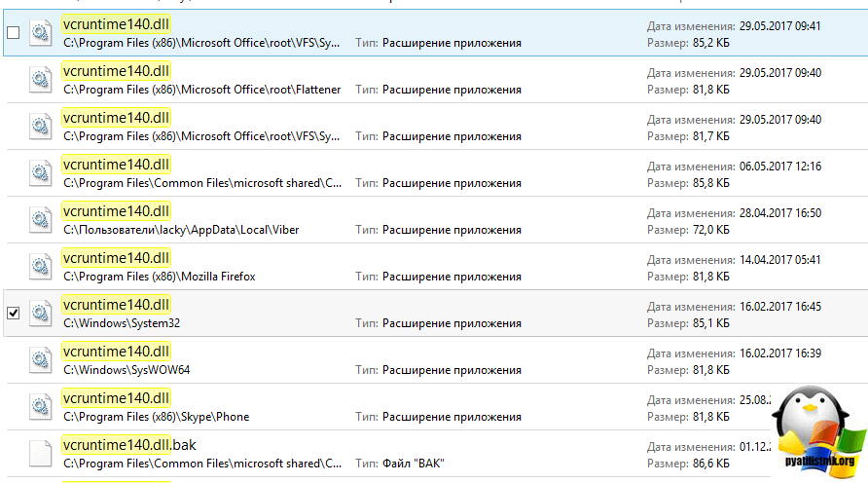Click DLL icon of the Skype Phone result

tap(41, 407)
